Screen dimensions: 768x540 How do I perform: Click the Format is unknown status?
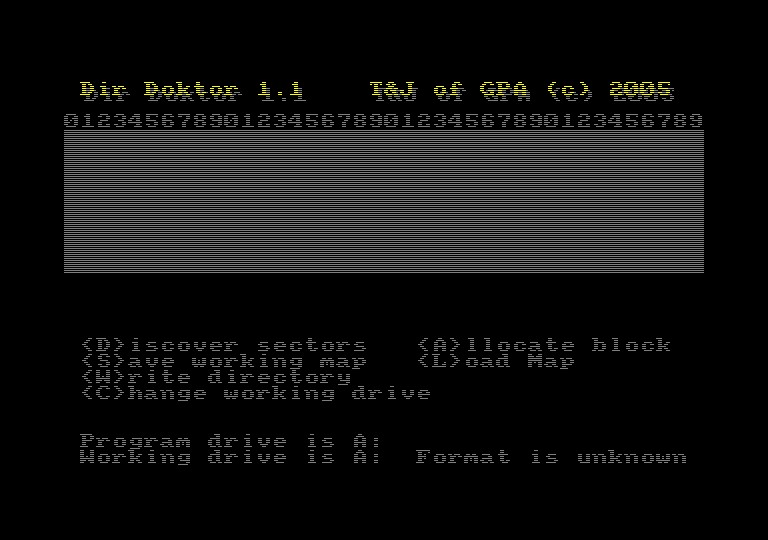[x=552, y=458]
